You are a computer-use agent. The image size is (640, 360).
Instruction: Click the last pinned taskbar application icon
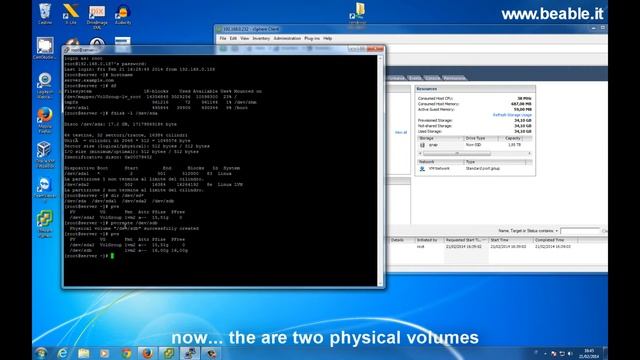[x=211, y=353]
